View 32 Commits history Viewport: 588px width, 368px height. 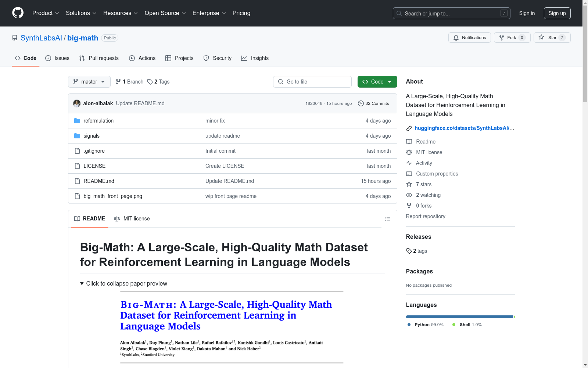(373, 103)
